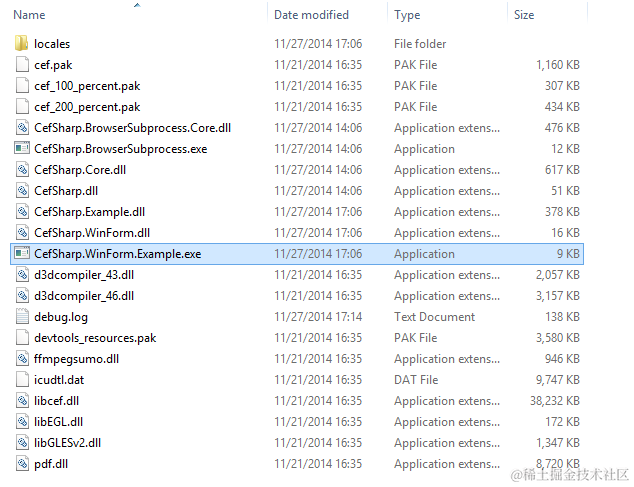
Task: Select the libEGL.dll file name
Action: [59, 422]
